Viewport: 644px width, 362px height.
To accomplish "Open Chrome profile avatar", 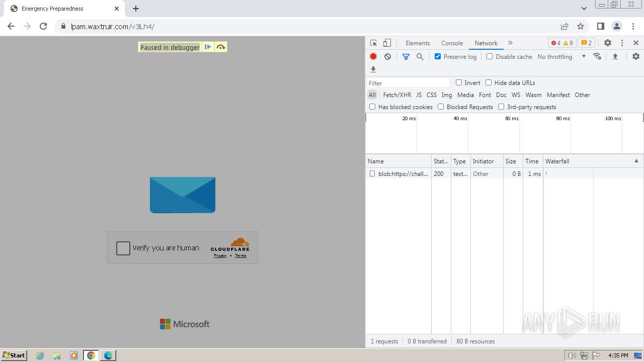I will coord(616,26).
